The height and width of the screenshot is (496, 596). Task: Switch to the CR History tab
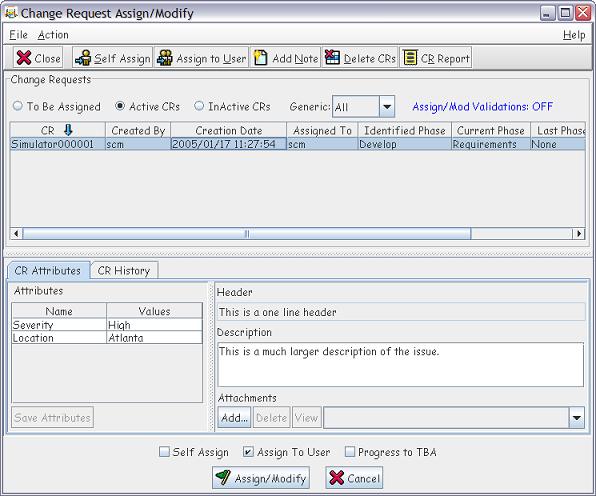coord(124,271)
